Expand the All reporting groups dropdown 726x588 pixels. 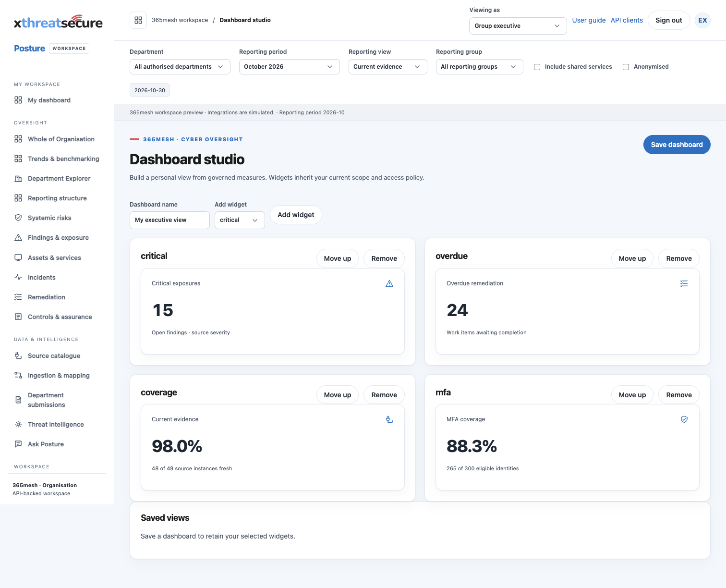pyautogui.click(x=479, y=67)
